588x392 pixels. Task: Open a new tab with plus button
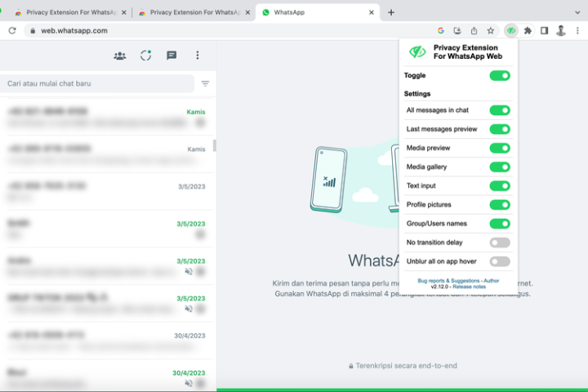[390, 12]
